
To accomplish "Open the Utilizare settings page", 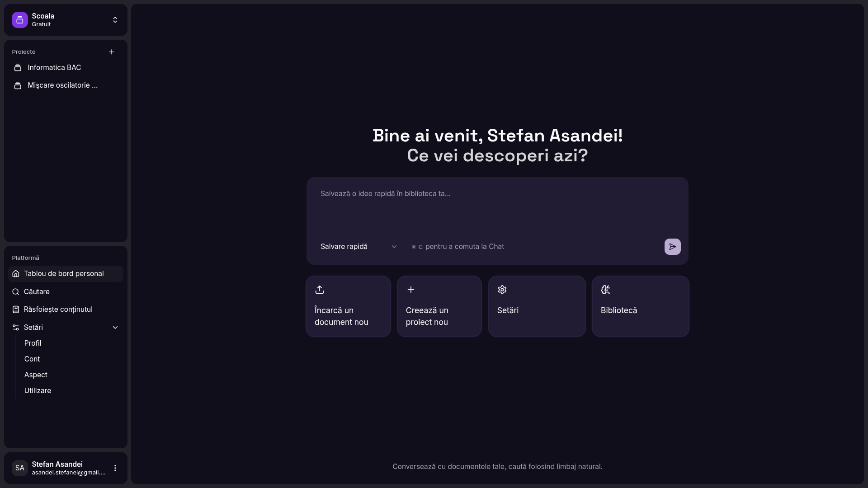I will pyautogui.click(x=38, y=391).
